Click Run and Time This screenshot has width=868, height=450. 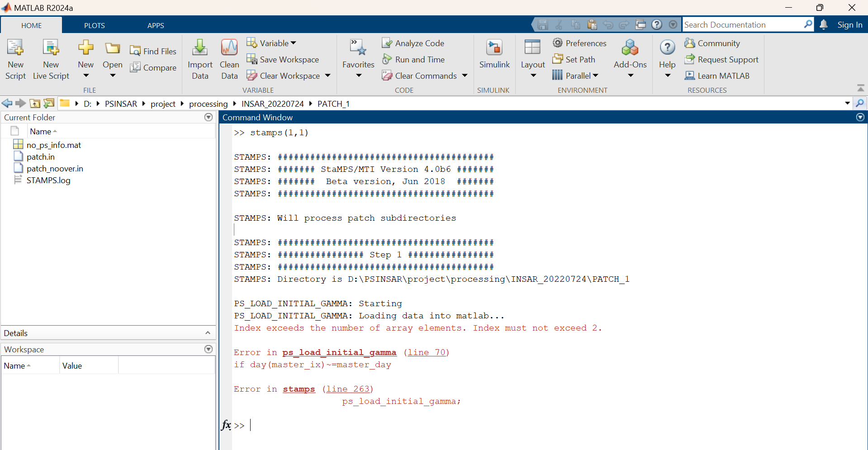coord(413,59)
